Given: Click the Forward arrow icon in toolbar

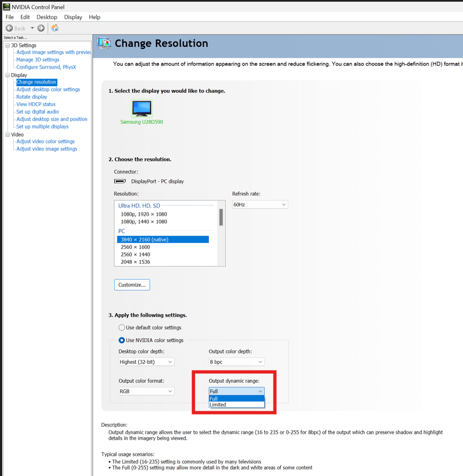Looking at the screenshot, I should click(41, 28).
